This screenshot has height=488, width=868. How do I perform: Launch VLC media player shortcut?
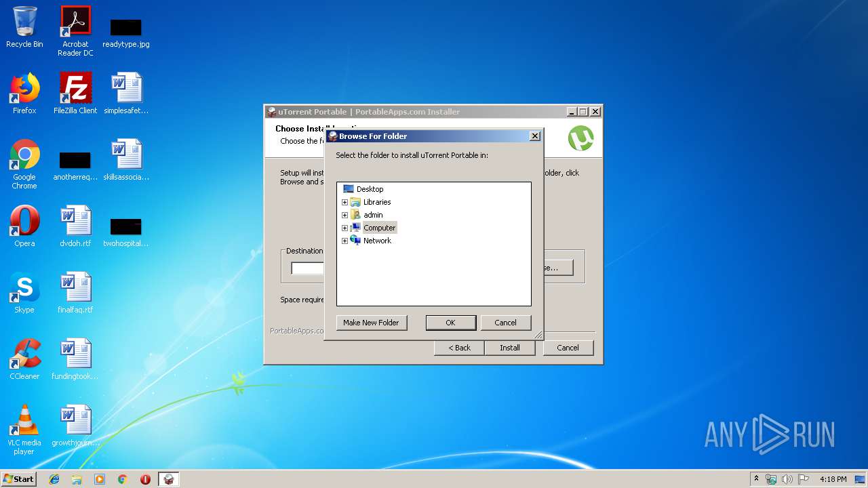coord(24,430)
